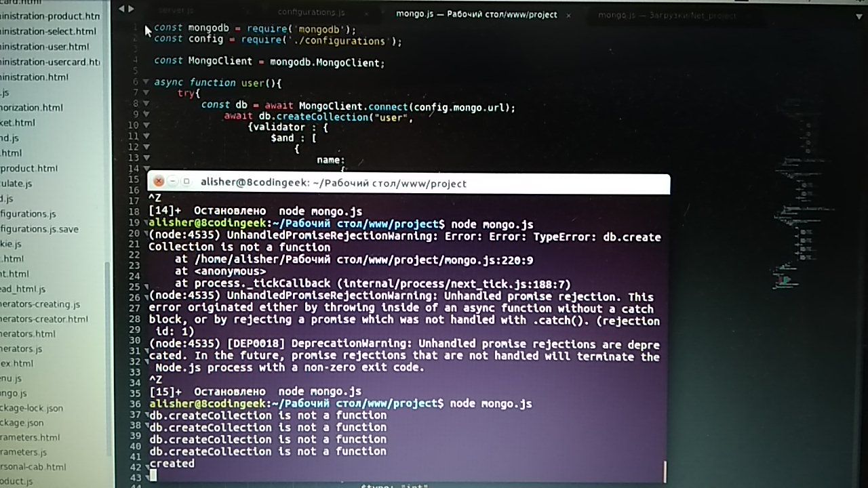The width and height of the screenshot is (868, 488).
Task: Open parameters.js in the sidebar
Action: [24, 453]
